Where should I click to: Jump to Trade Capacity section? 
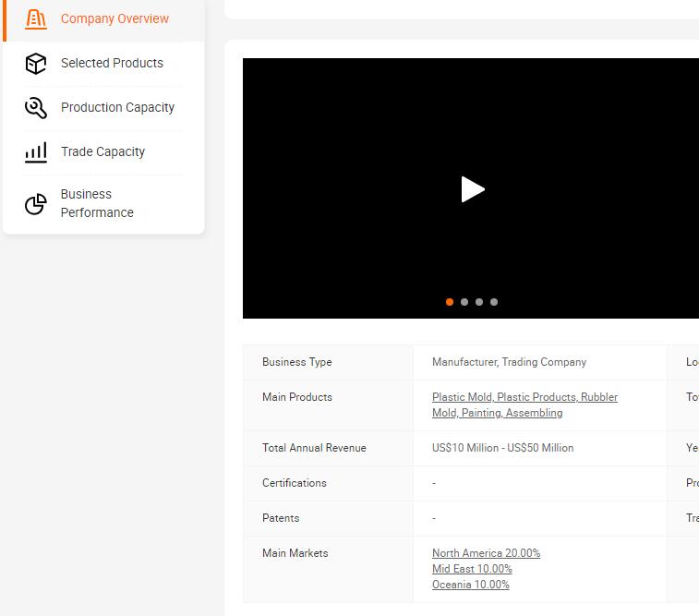(x=103, y=151)
